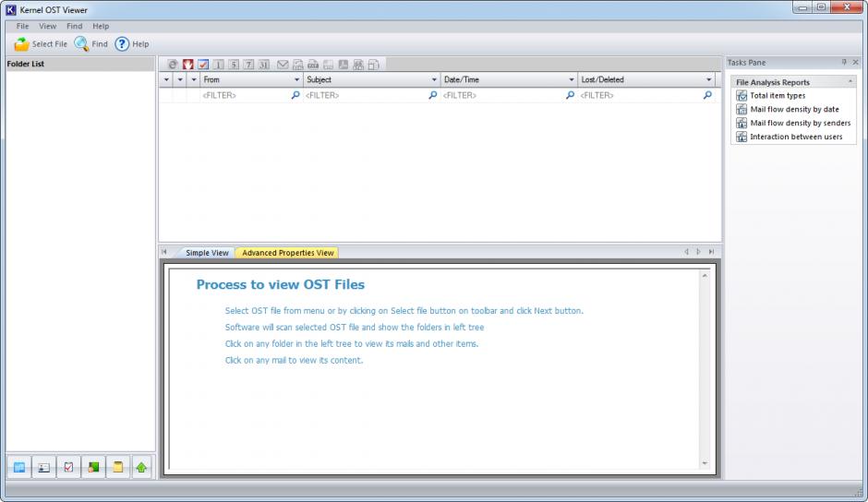
Task: Click the From filter search magnifier
Action: coord(295,95)
